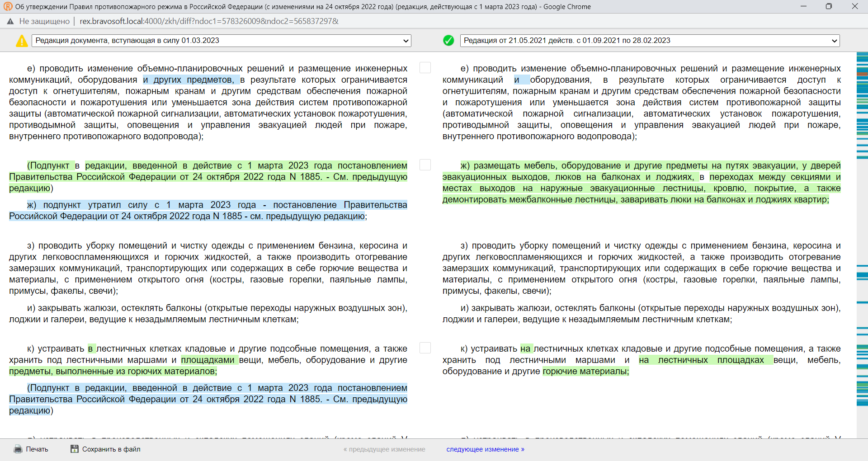Click the highlighted "горючие материалы;" on the right
This screenshot has width=868, height=461.
[x=586, y=372]
